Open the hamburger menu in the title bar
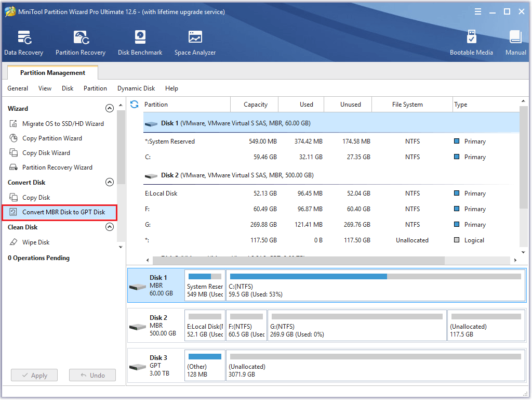 478,11
